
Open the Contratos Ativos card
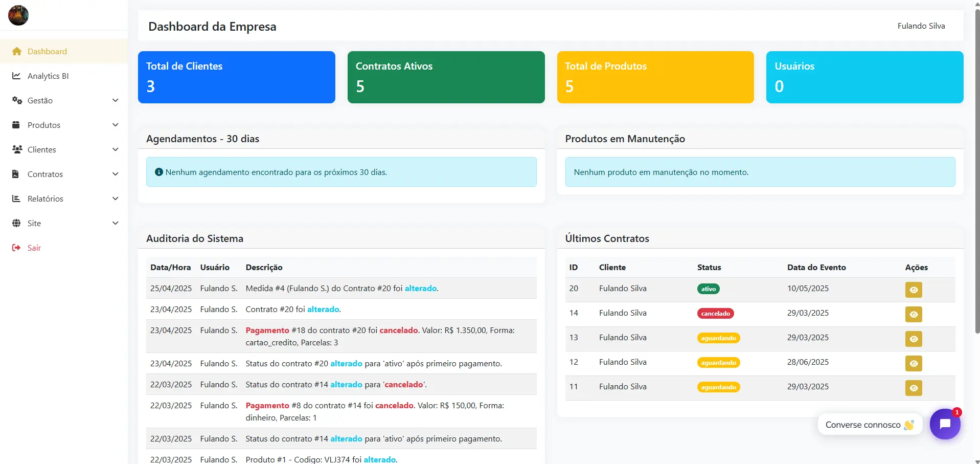pos(446,77)
